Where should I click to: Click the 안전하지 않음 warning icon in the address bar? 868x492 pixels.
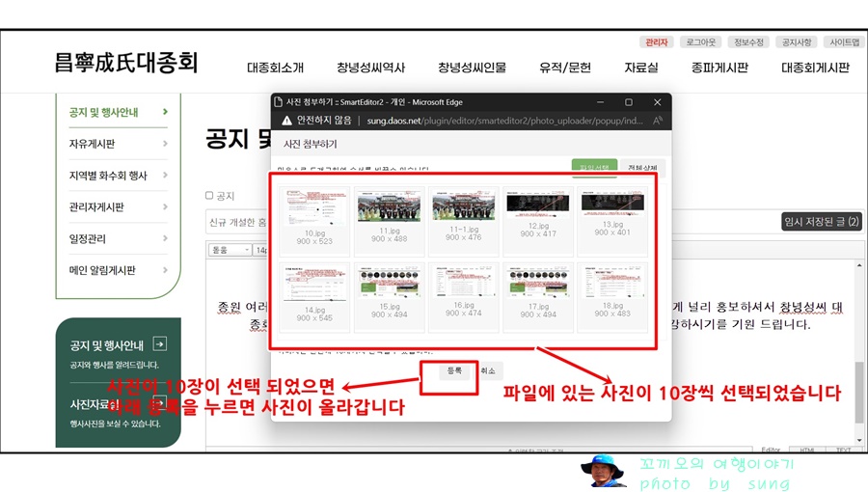pyautogui.click(x=286, y=121)
